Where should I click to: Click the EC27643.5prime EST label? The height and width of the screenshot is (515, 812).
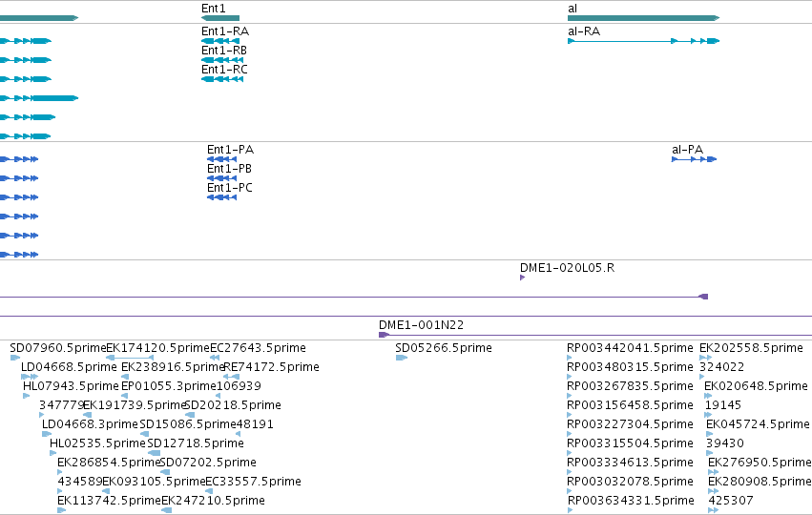pos(258,348)
